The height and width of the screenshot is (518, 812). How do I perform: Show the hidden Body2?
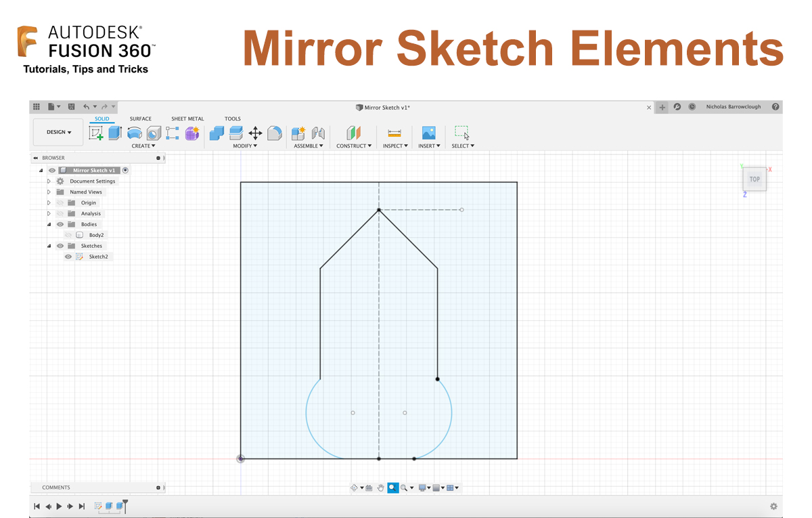(x=68, y=235)
